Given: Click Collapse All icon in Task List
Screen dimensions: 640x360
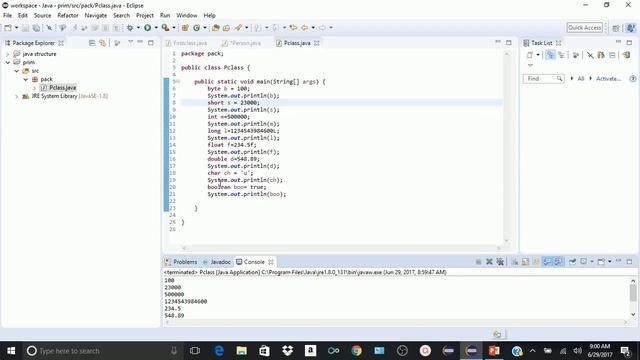Looking at the screenshot, I should 612,55.
